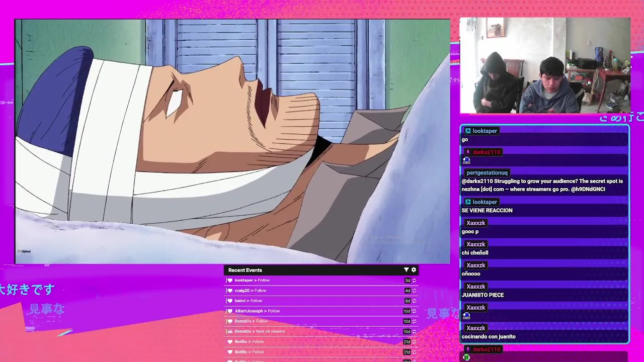Click the Xaxxzk name above 'gooo p'

click(475, 223)
